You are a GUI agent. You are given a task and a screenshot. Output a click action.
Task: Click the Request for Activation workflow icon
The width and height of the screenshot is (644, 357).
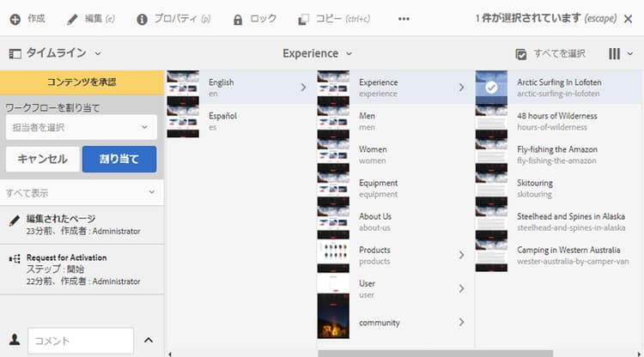[x=15, y=258]
